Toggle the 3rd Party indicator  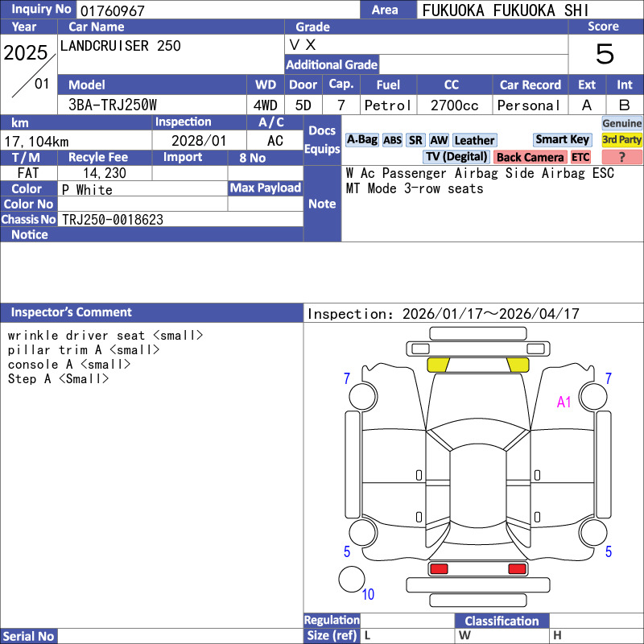click(x=622, y=139)
